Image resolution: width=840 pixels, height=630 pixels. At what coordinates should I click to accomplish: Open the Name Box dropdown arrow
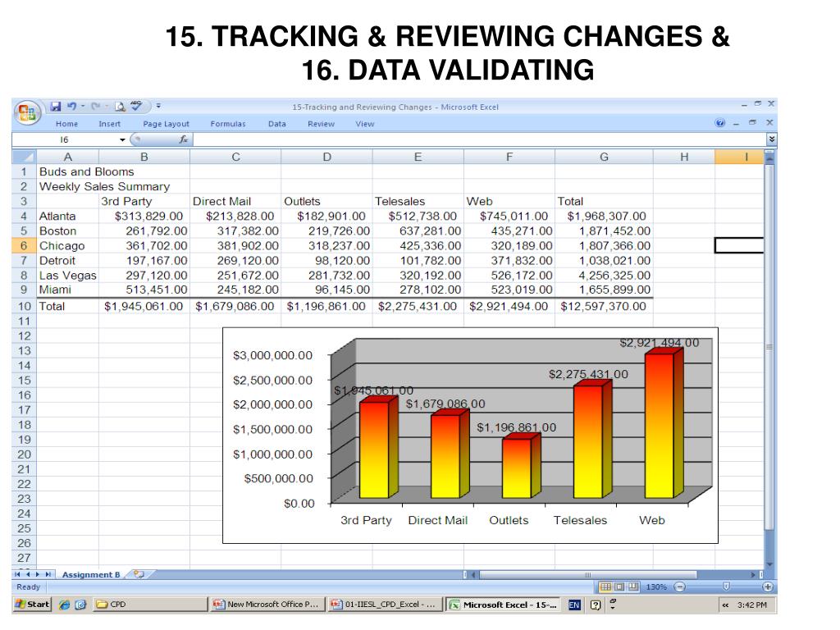(122, 139)
